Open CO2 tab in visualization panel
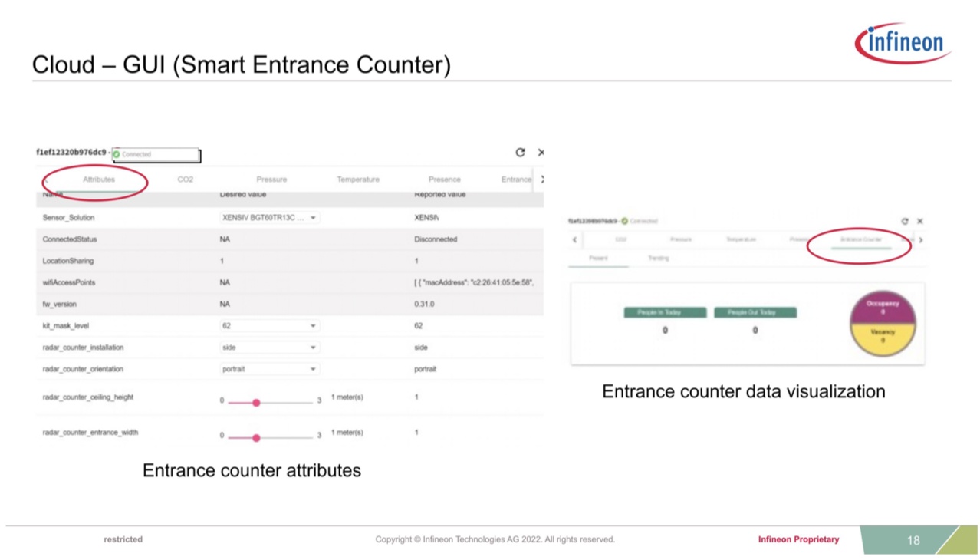 pyautogui.click(x=621, y=240)
